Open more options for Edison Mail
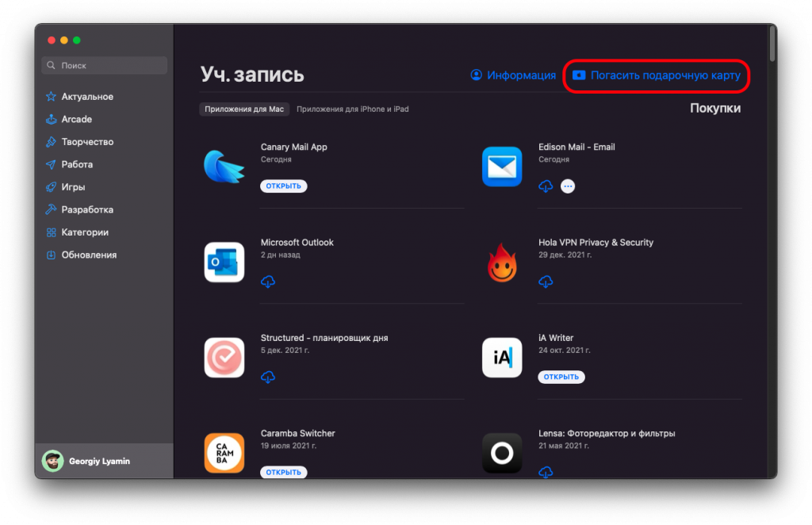 point(568,186)
